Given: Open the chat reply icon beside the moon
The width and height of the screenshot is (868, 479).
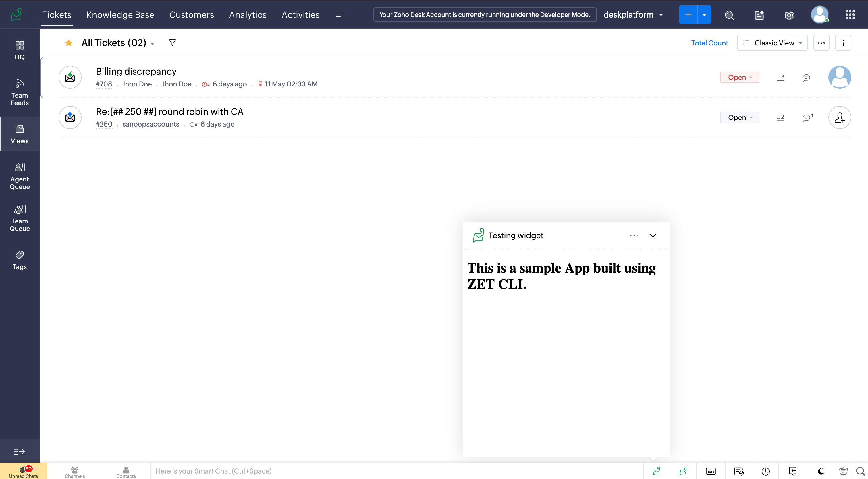Looking at the screenshot, I should click(793, 471).
